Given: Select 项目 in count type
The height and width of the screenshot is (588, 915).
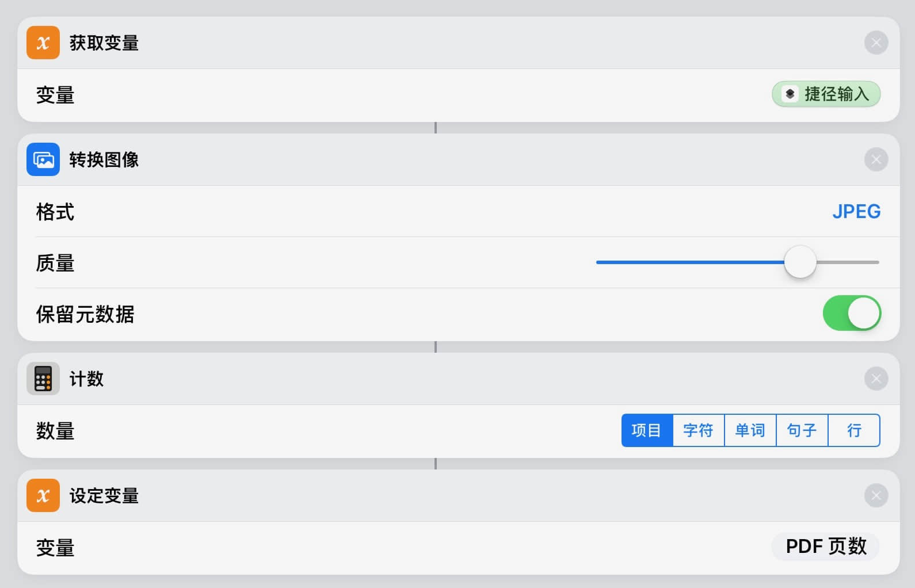Looking at the screenshot, I should (x=647, y=430).
